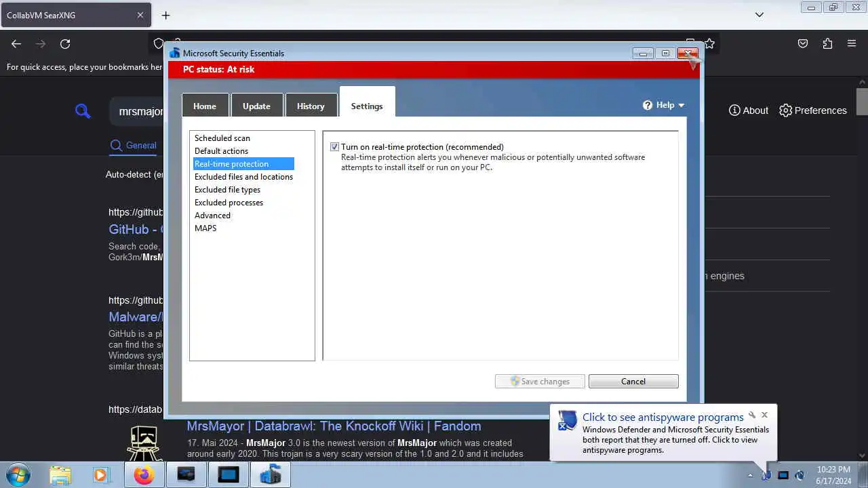868x488 pixels.
Task: Select Default actions in settings list
Action: pos(221,151)
